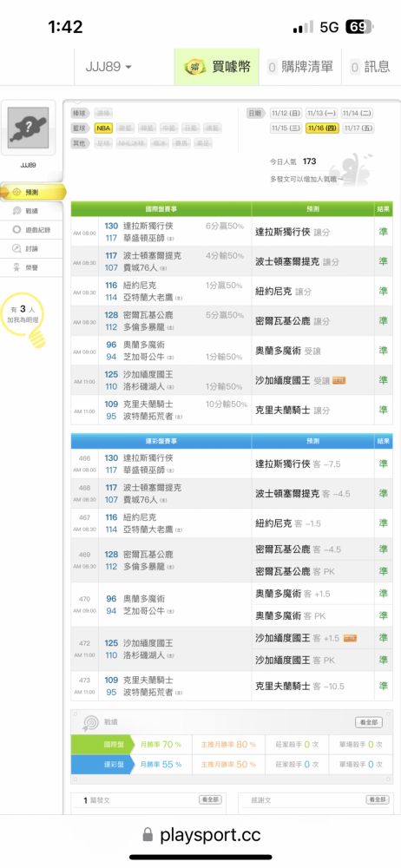Viewport: 401px width, 868px height.
Task: Click the user avatar placeholder image
Action: [x=29, y=128]
